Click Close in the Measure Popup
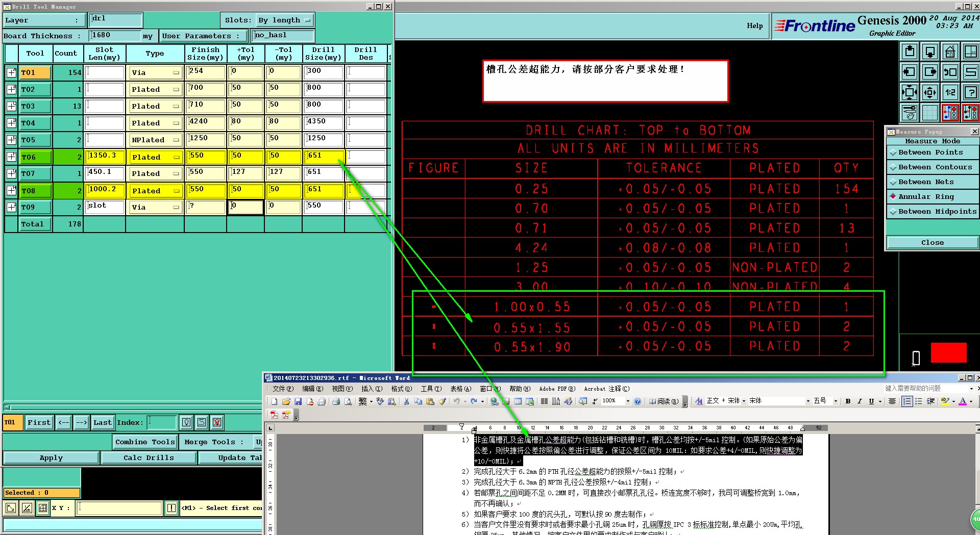 pyautogui.click(x=933, y=243)
